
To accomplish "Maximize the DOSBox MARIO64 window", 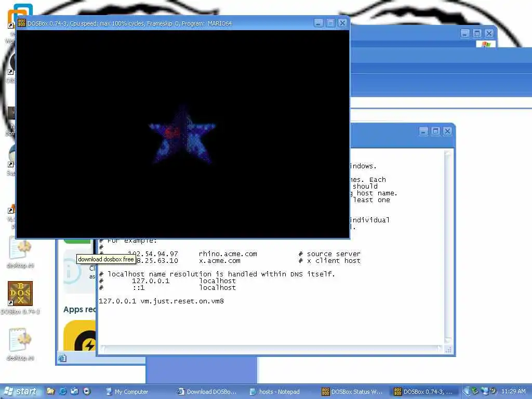I will pos(330,23).
